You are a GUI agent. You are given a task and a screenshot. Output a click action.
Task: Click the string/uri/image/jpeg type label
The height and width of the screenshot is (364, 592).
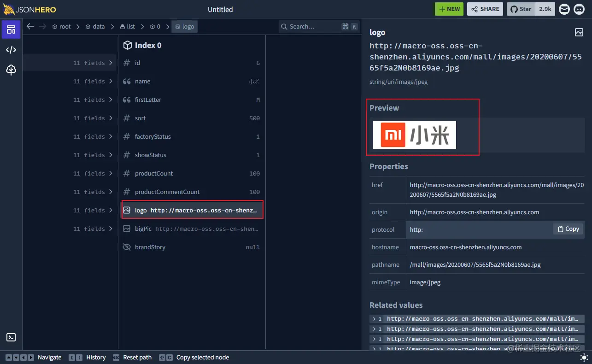(399, 82)
